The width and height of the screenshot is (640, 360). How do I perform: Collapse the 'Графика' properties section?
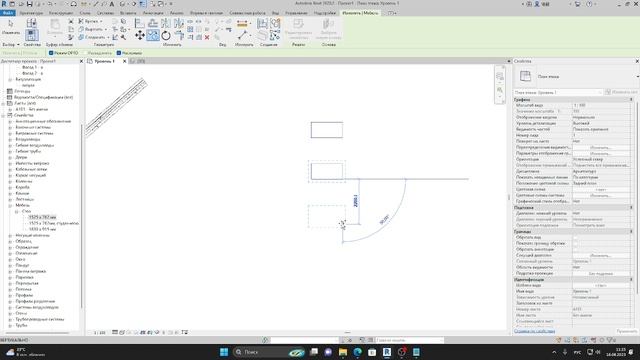point(631,99)
